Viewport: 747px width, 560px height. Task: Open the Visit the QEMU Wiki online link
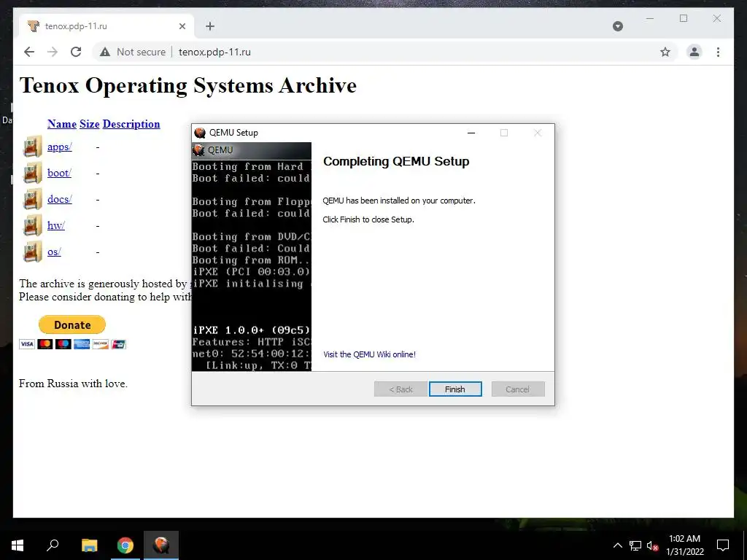(x=369, y=354)
